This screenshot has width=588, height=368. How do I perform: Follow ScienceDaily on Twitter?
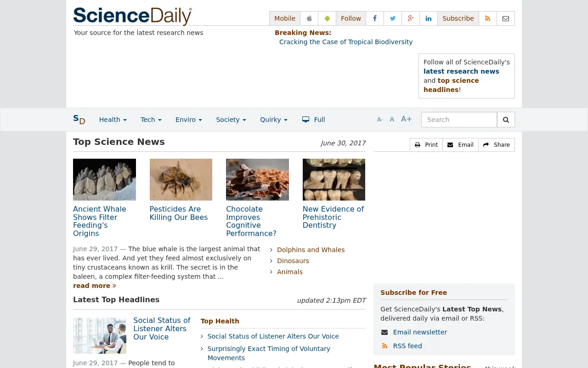[393, 18]
